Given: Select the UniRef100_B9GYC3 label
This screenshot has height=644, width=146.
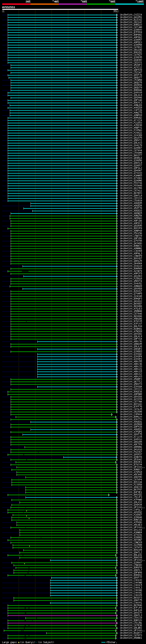Looking at the screenshot, I should pos(131,103).
